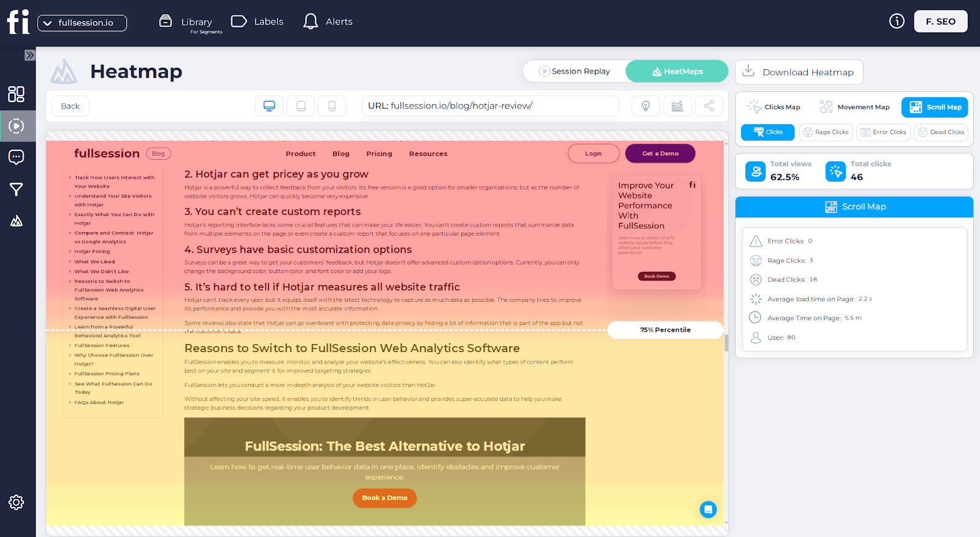This screenshot has width=980, height=537.
Task: Click the Rage Clicks face icon
Action: [756, 261]
